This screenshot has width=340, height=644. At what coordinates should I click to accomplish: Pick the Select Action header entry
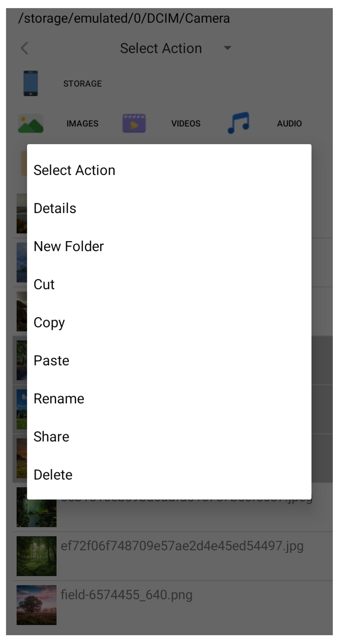[169, 170]
